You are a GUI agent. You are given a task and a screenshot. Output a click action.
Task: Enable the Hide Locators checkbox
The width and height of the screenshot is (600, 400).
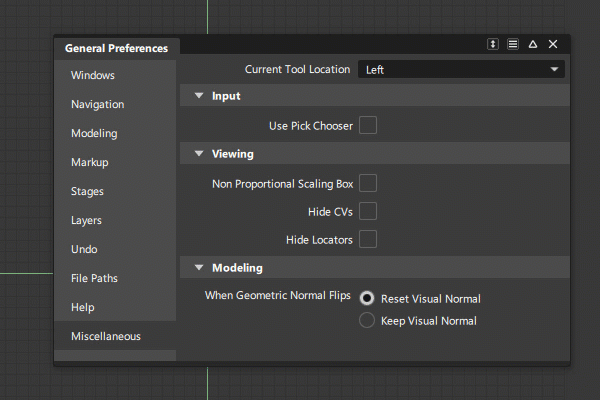coord(368,240)
